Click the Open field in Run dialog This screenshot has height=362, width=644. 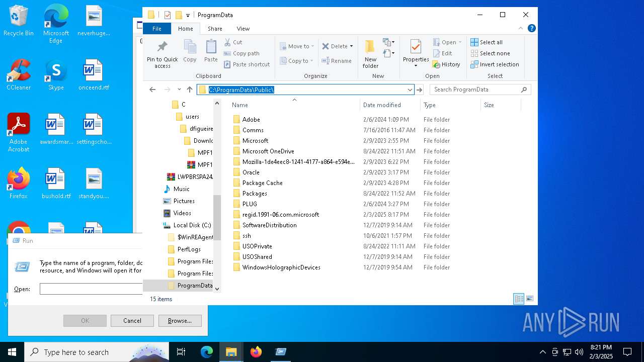pyautogui.click(x=91, y=289)
